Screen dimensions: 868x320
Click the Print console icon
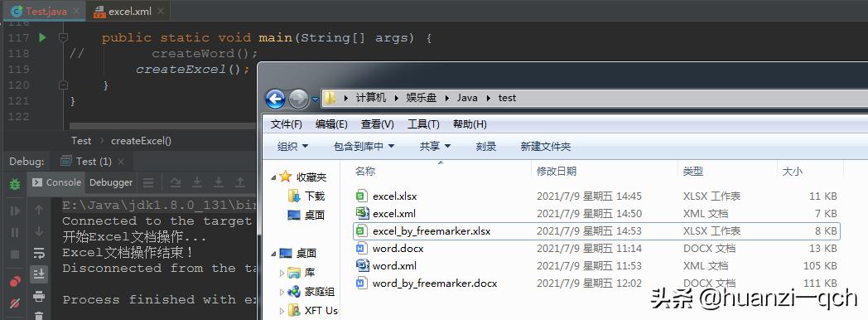pos(39,296)
